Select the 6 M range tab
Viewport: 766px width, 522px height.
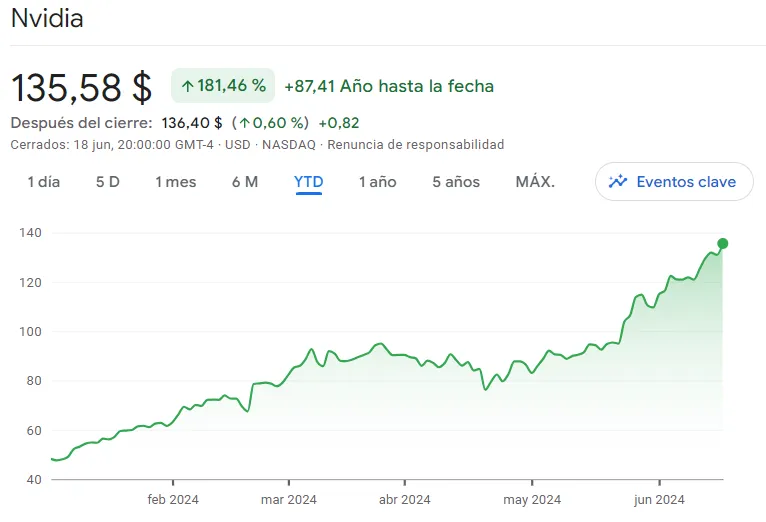click(x=245, y=182)
